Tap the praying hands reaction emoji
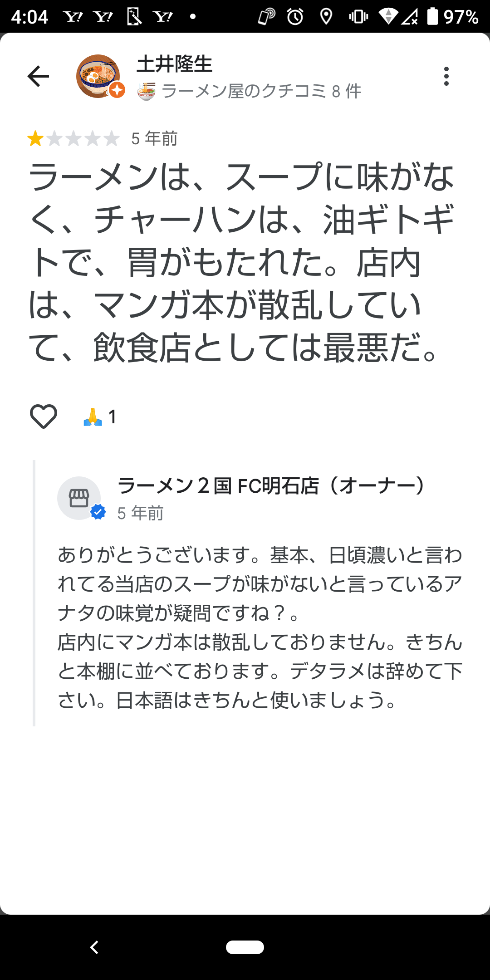The width and height of the screenshot is (490, 980). tap(93, 417)
